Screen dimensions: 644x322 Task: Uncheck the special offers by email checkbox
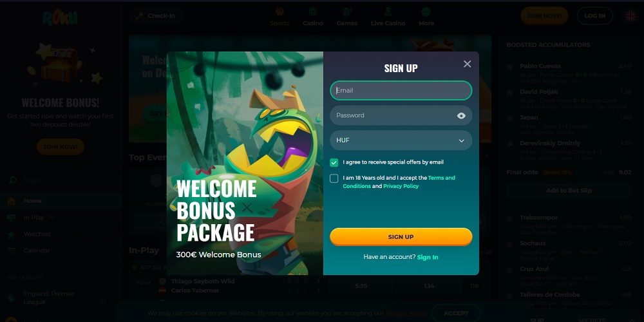click(x=334, y=163)
